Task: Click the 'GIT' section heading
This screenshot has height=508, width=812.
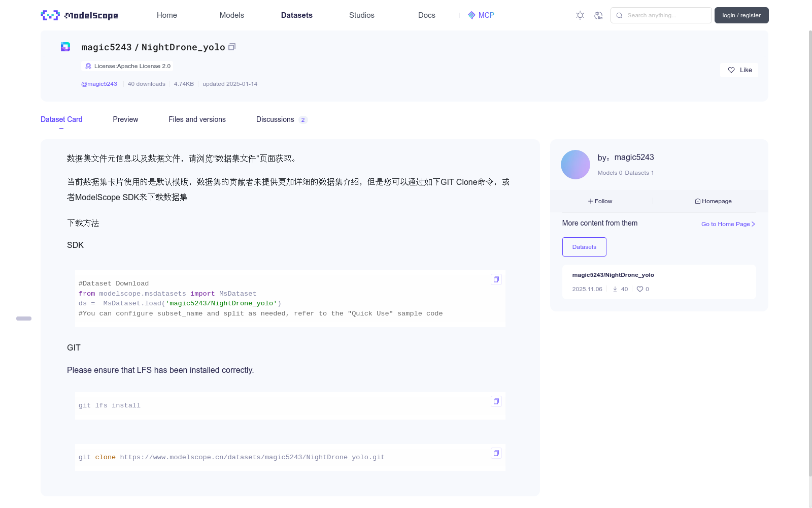Action: tap(74, 347)
